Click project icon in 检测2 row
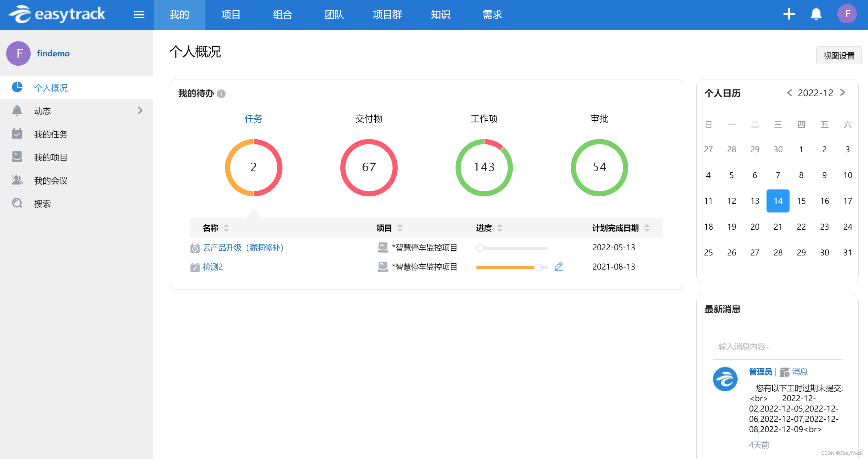The image size is (868, 459). point(383,267)
